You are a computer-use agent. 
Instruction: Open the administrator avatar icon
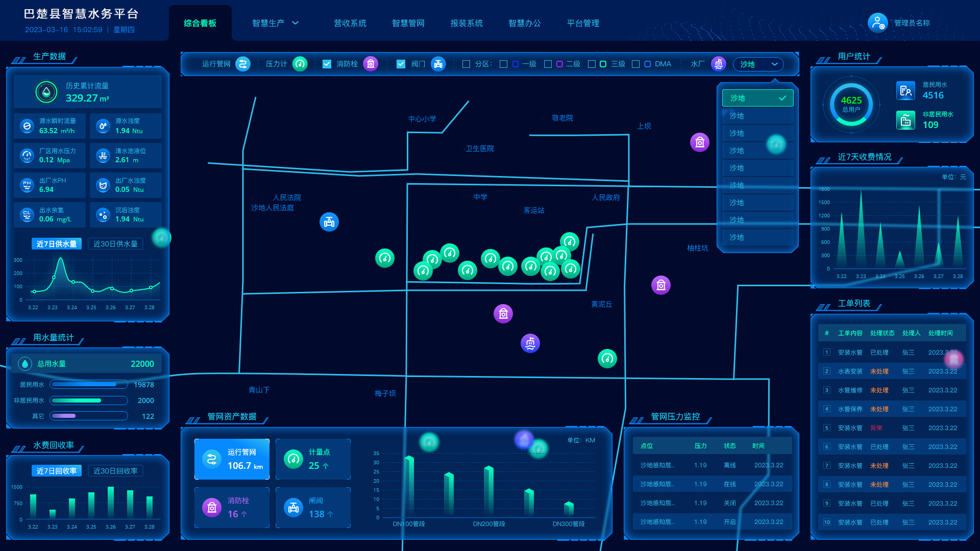(x=877, y=23)
